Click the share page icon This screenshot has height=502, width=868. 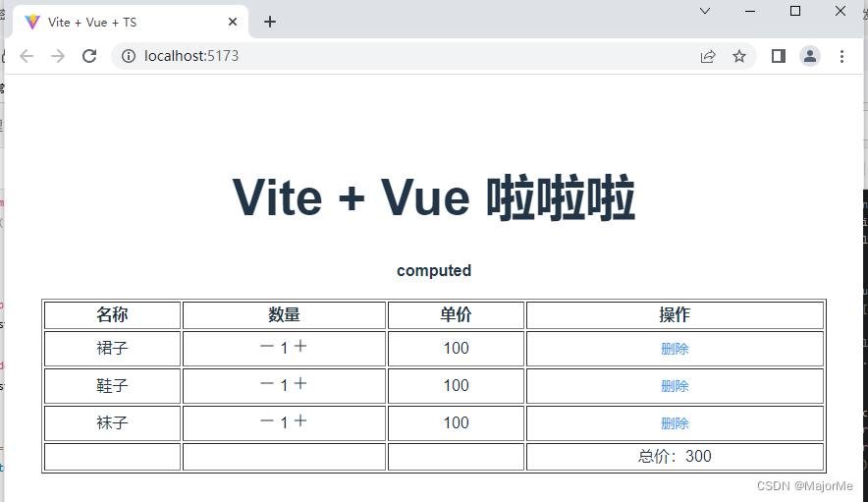(x=708, y=56)
